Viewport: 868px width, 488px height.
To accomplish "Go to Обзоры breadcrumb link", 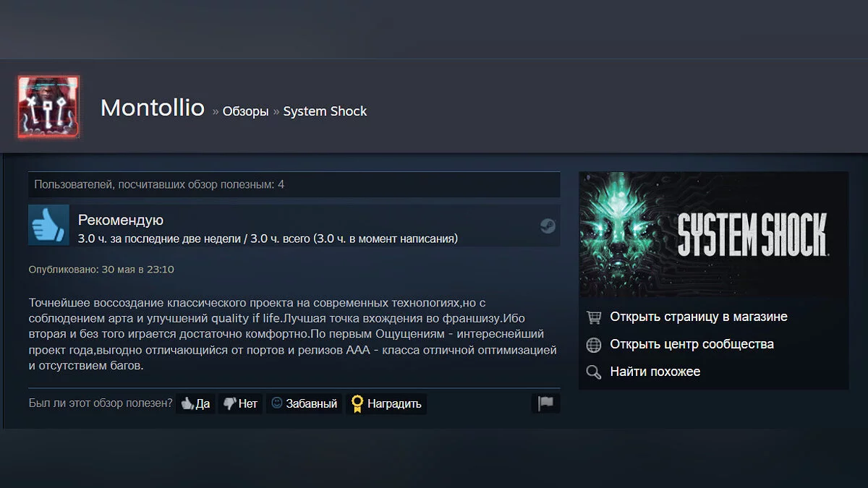I will click(x=245, y=111).
